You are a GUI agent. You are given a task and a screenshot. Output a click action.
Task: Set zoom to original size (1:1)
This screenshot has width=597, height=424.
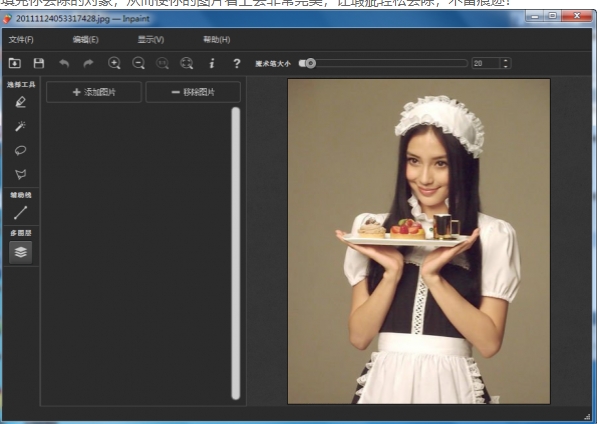click(x=162, y=63)
